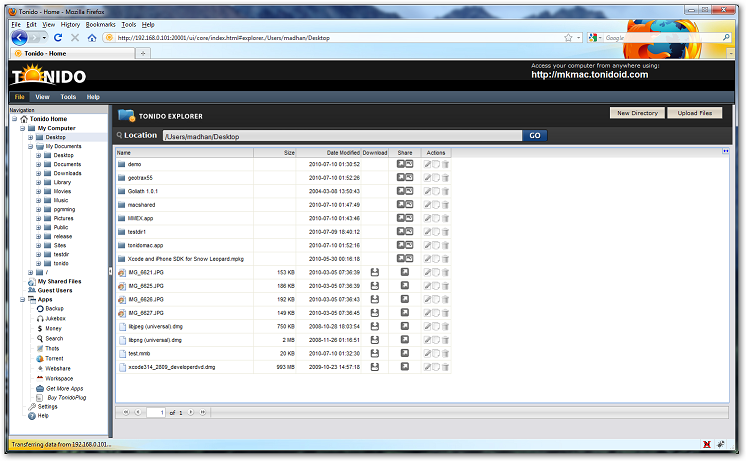Click the page number field in pager
Screen dimensions: 746x461
pyautogui.click(x=156, y=412)
